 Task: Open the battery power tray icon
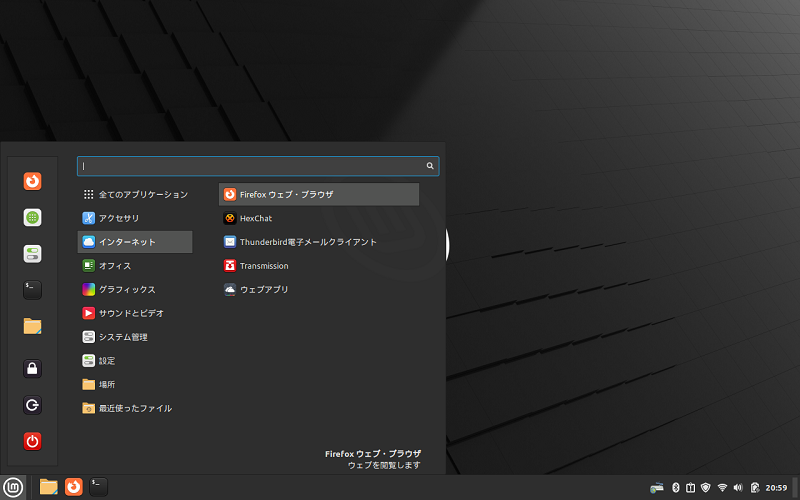coord(755,488)
